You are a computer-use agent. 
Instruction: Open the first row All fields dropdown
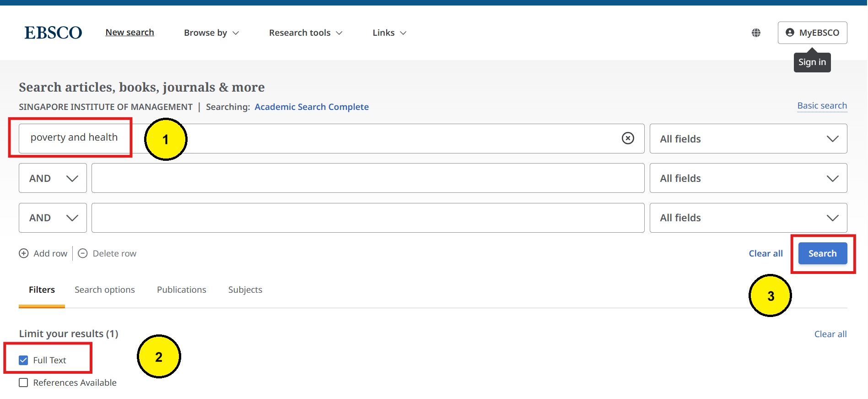click(x=748, y=138)
